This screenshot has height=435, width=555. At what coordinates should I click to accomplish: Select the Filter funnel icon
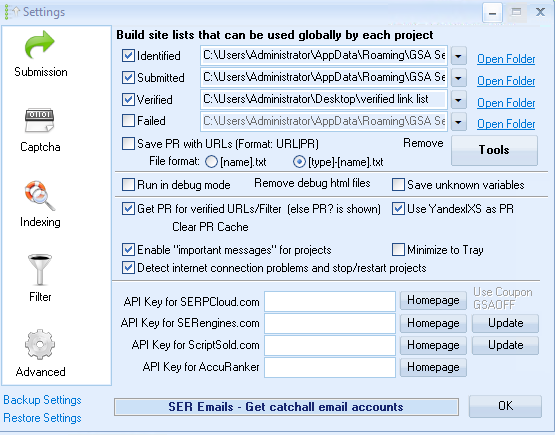pyautogui.click(x=40, y=270)
